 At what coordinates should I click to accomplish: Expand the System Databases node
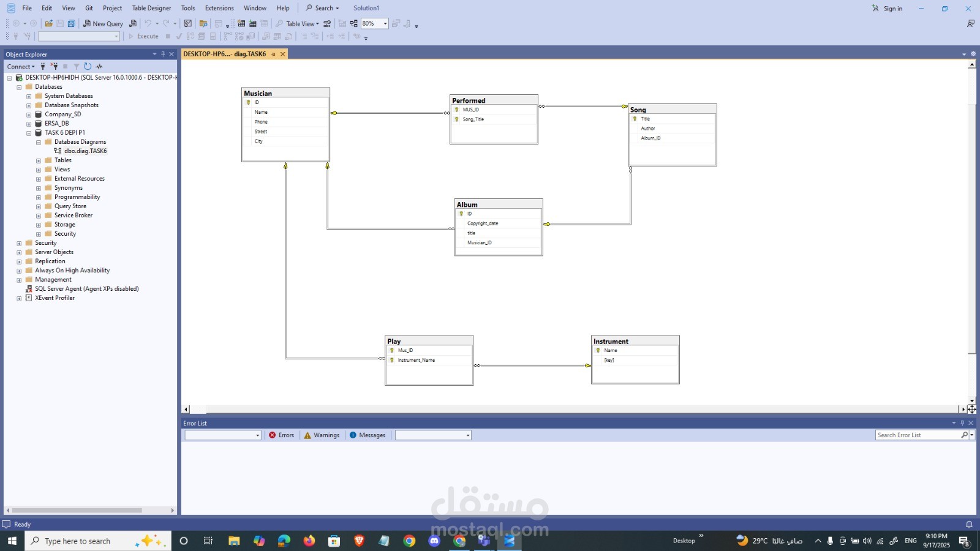coord(29,96)
